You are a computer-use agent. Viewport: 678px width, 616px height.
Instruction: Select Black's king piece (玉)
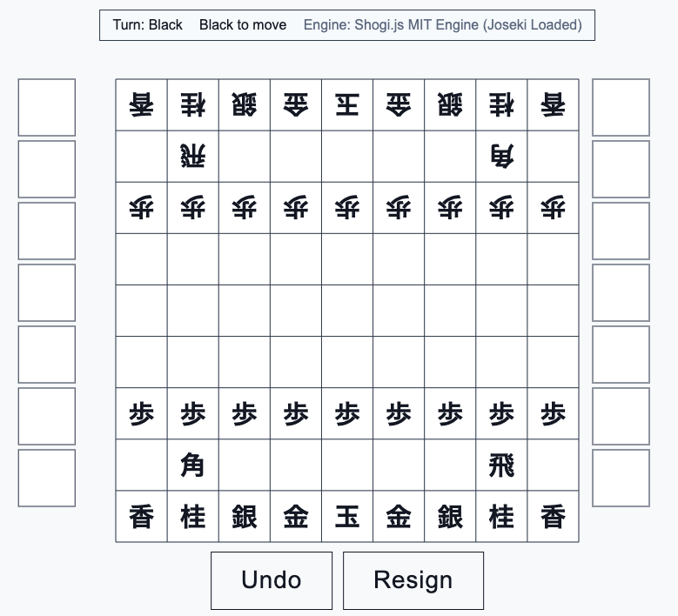point(347,517)
